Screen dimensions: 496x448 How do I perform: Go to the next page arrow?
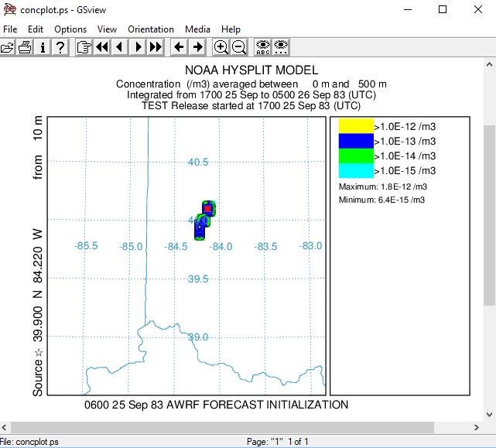pyautogui.click(x=138, y=47)
